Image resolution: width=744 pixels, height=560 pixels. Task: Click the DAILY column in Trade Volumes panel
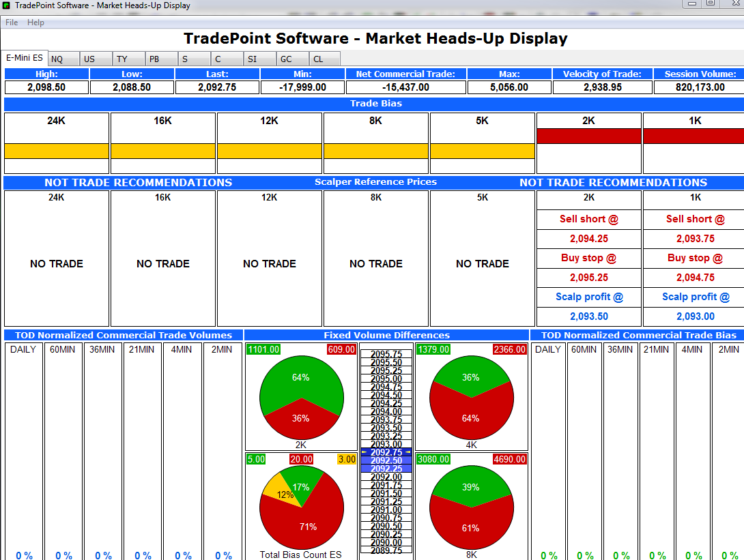coord(23,450)
